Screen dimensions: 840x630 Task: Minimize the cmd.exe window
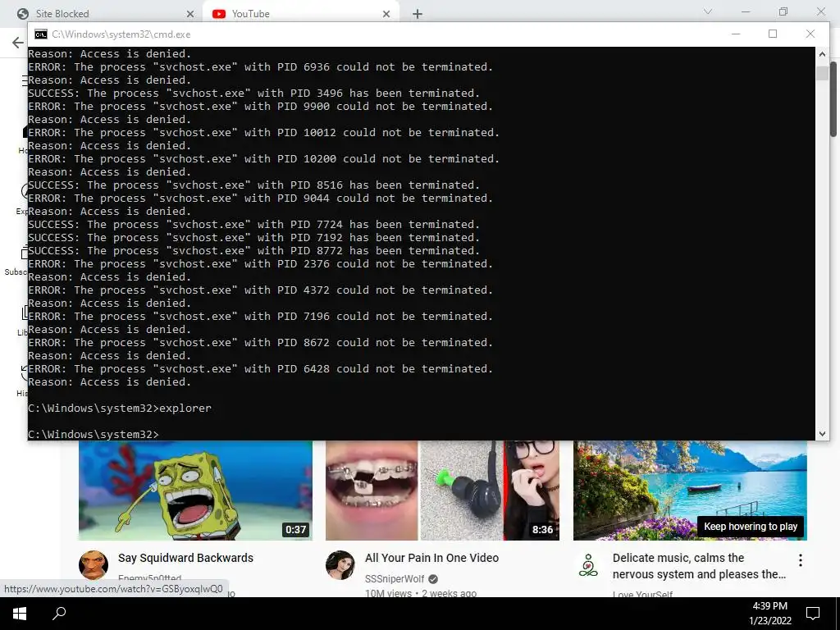(736, 34)
